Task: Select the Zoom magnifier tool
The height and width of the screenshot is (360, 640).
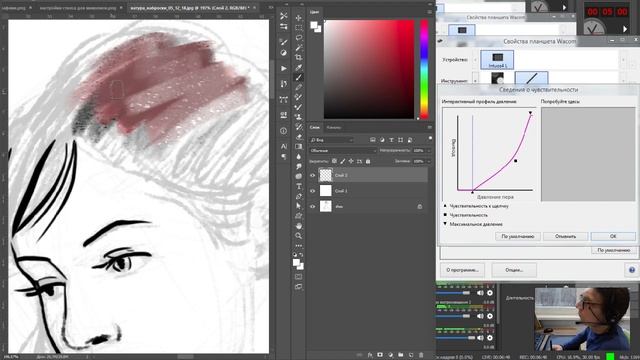Action: coord(299,236)
